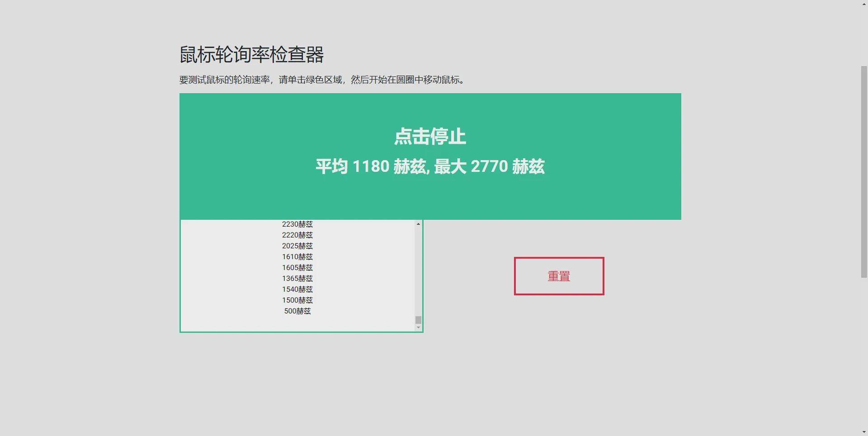
Task: Click the instruction text starting 要测试鼠标的轮询速率
Action: 321,80
